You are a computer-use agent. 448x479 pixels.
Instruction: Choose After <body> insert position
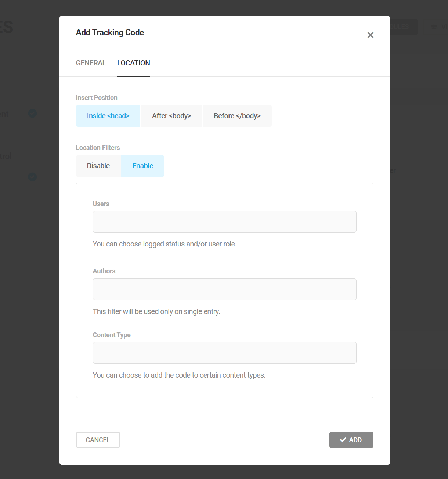[171, 116]
